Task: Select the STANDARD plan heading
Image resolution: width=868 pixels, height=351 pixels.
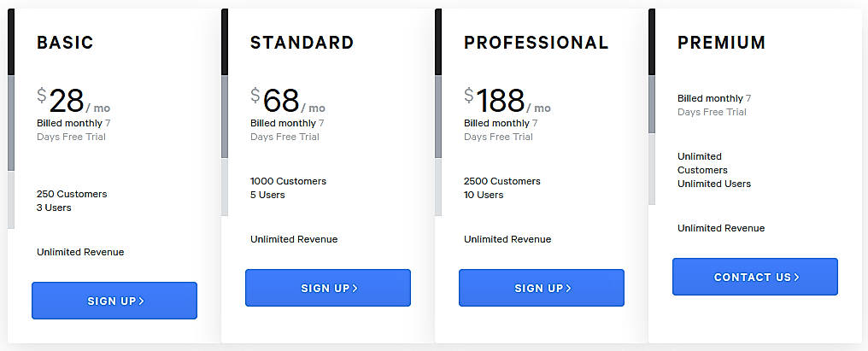Action: [x=302, y=43]
